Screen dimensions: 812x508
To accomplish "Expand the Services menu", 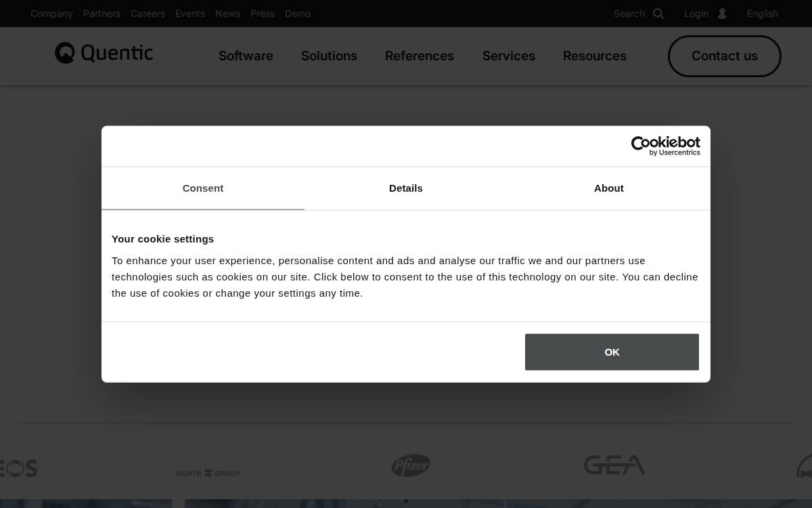I will (509, 56).
